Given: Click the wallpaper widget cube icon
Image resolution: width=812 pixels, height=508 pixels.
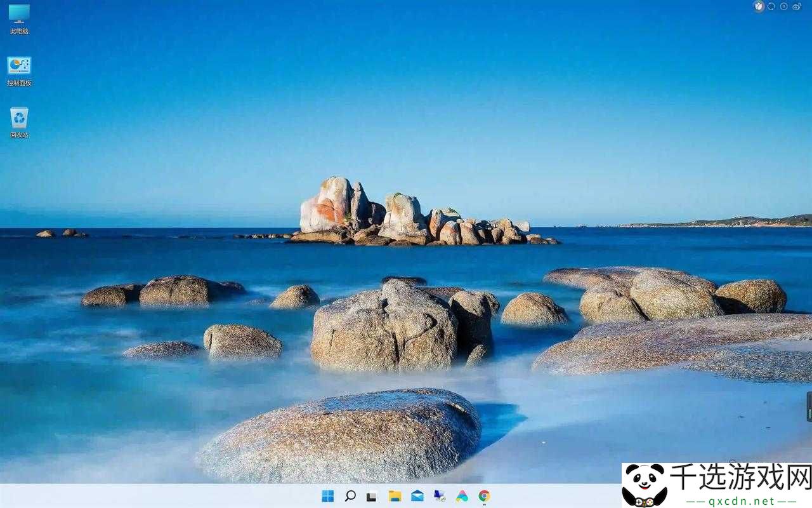Looking at the screenshot, I should click(x=759, y=6).
